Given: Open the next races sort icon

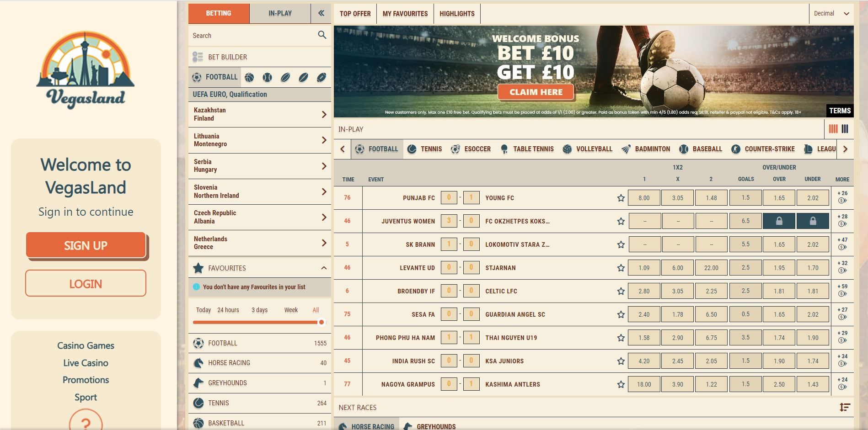Looking at the screenshot, I should click(x=844, y=407).
